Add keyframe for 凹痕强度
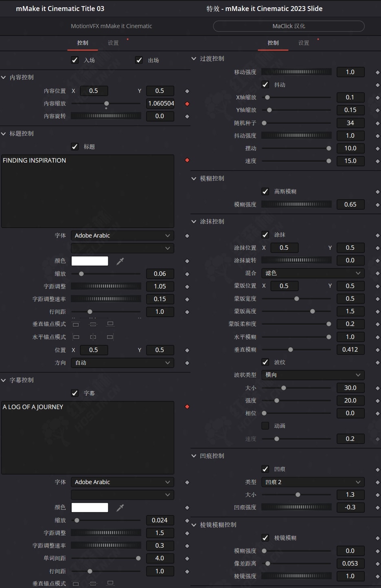Viewport: 381px width, 588px height. coord(377,508)
